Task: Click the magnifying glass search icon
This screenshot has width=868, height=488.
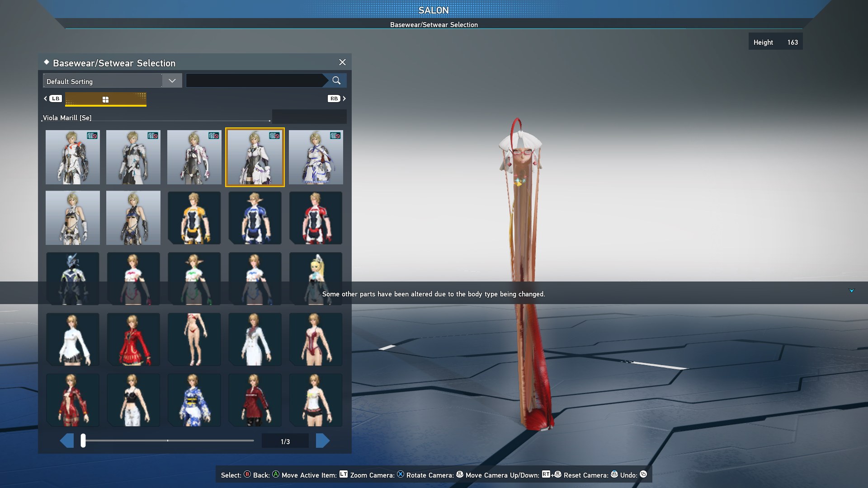Action: [x=336, y=80]
